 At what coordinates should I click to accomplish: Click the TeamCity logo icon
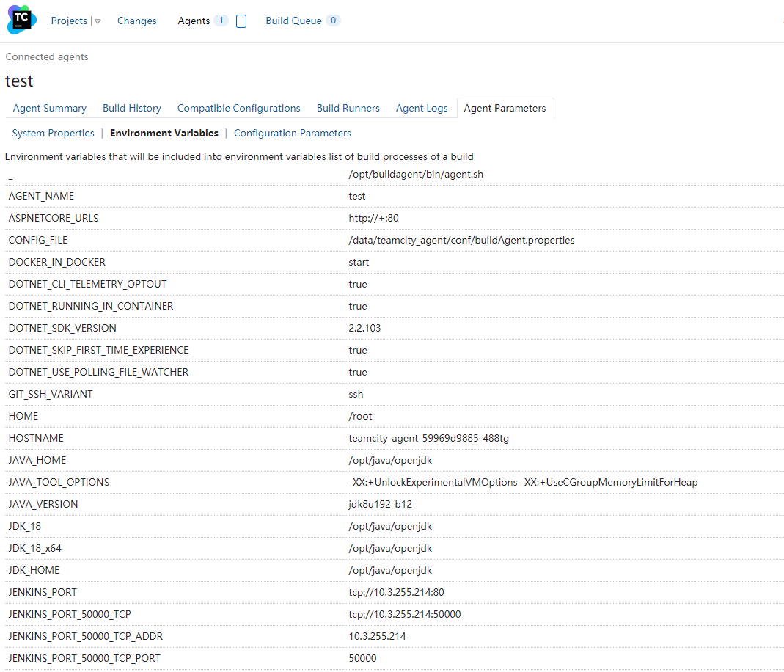[22, 20]
